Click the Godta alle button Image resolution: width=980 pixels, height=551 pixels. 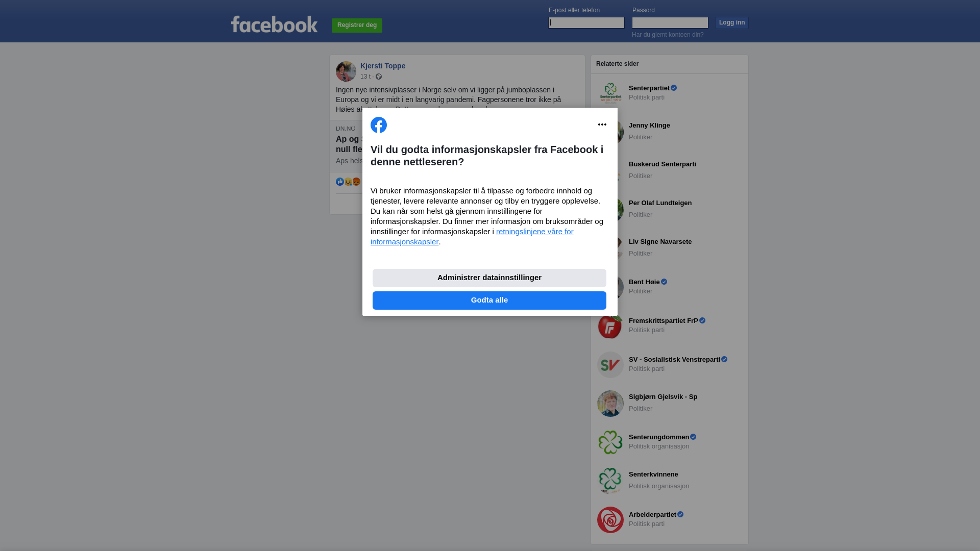coord(489,300)
